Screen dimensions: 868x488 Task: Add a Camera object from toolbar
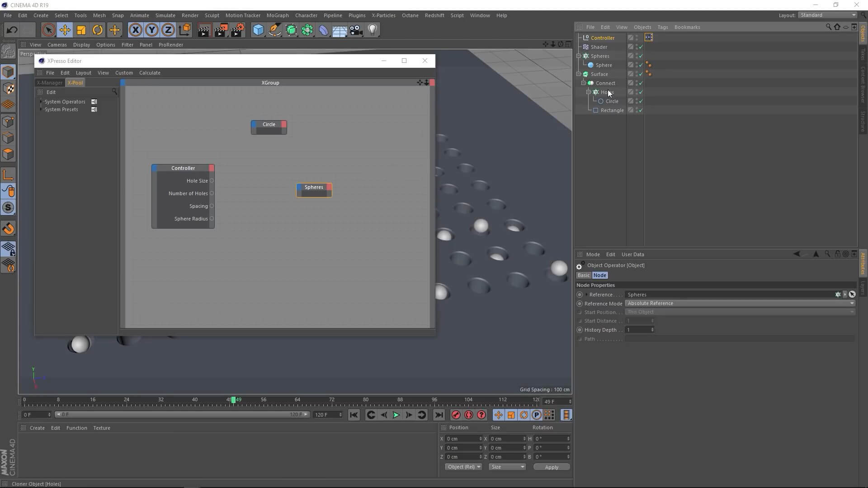click(x=356, y=30)
